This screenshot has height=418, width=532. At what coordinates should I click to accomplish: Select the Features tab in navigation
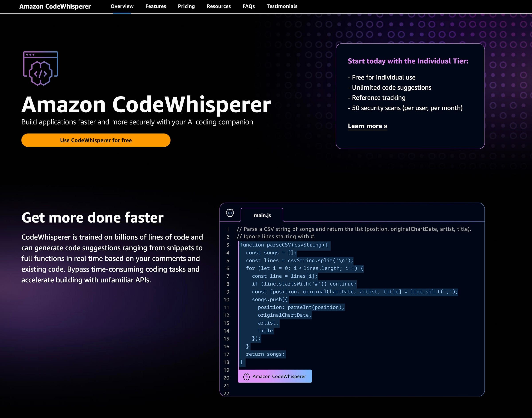pyautogui.click(x=156, y=6)
